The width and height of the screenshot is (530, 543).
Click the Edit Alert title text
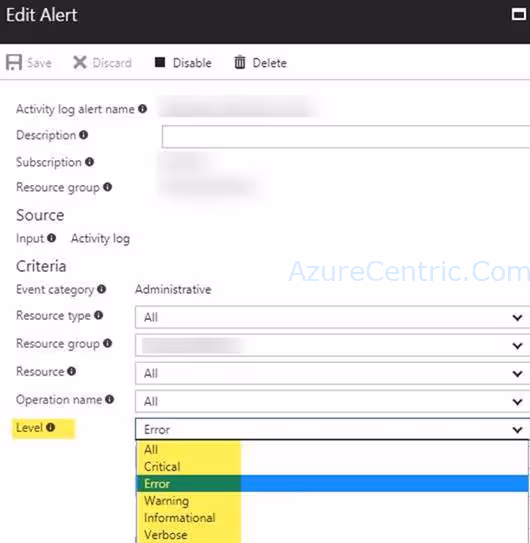(x=42, y=15)
